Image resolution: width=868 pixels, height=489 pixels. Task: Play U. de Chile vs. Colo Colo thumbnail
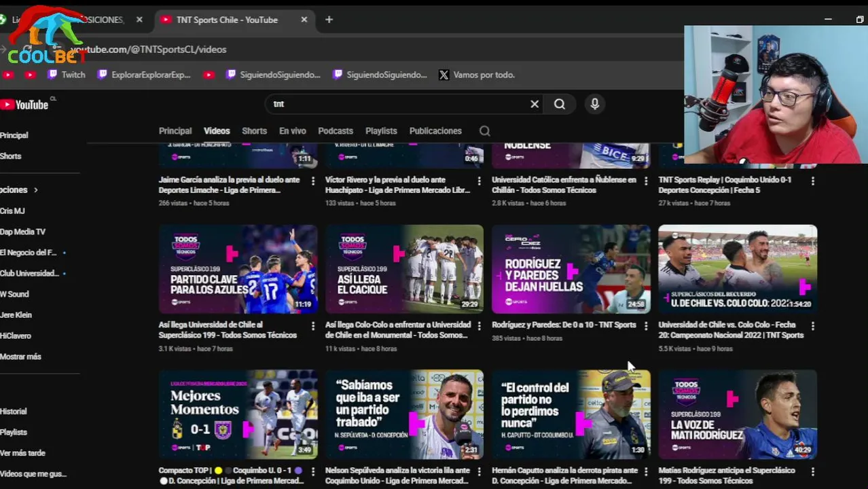[738, 269]
